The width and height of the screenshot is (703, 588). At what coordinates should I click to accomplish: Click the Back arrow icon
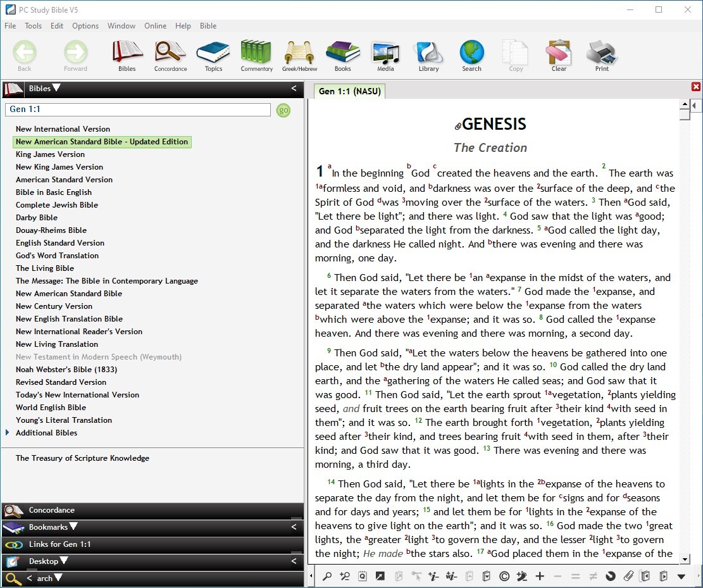pyautogui.click(x=24, y=56)
